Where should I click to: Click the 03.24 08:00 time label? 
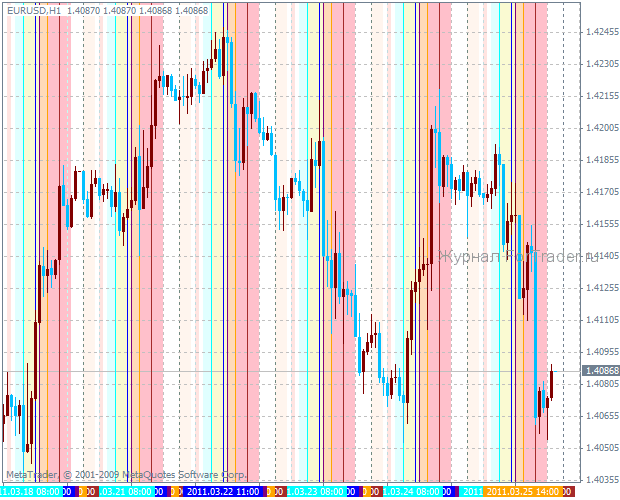412,492
